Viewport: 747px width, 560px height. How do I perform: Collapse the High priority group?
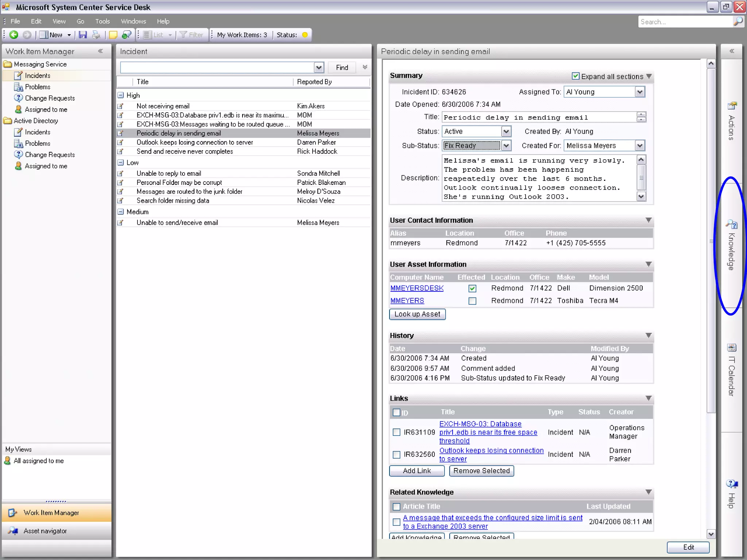click(121, 95)
